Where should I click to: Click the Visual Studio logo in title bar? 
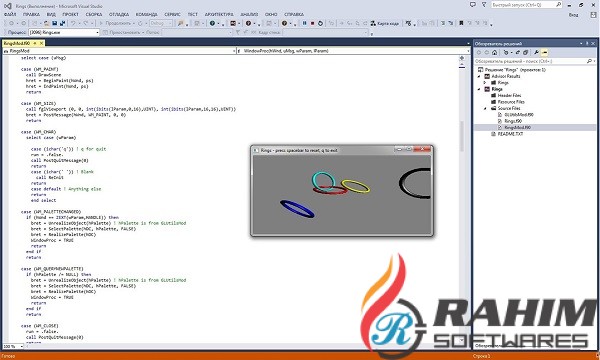(x=7, y=6)
